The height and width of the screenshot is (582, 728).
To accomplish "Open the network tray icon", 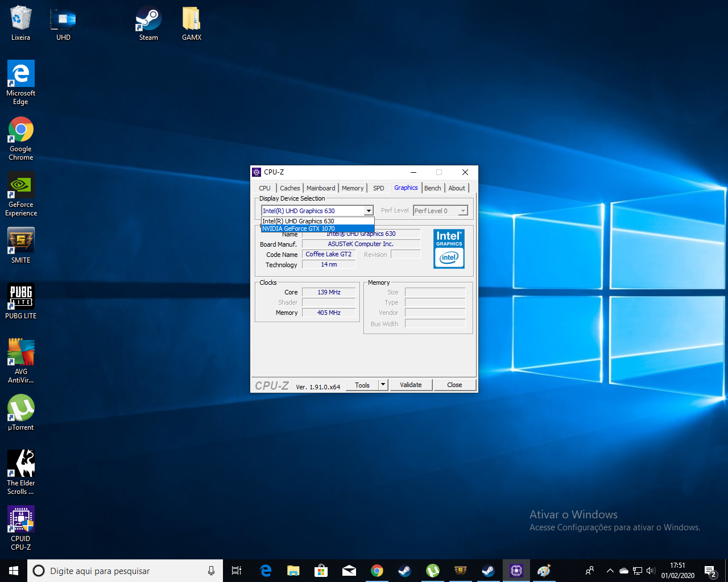I will [x=638, y=571].
